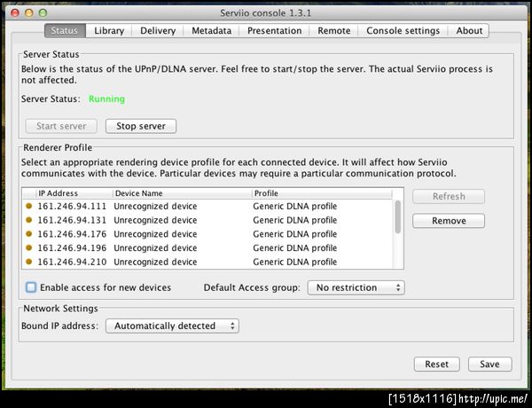Minimize the Serviio console window

29,13
